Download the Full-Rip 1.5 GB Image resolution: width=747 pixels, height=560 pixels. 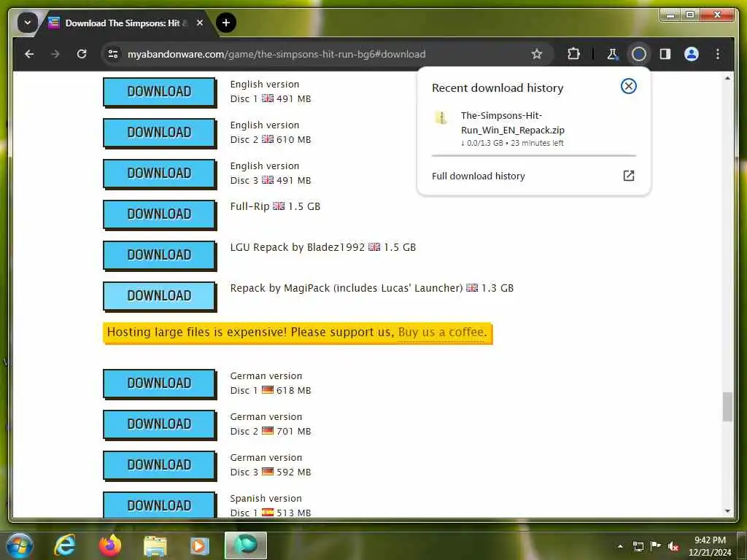point(159,214)
